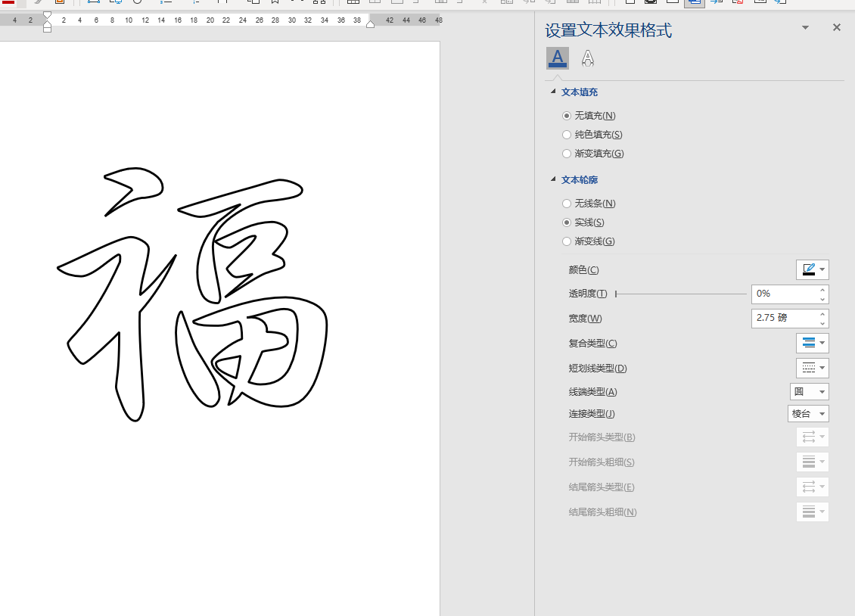Click the 短划线类型(D) label

pos(598,369)
